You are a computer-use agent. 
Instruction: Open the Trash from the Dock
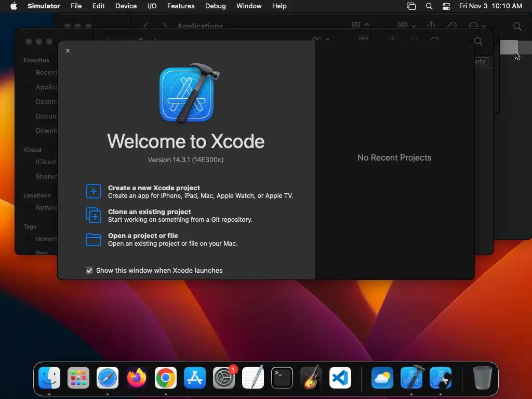click(x=483, y=378)
